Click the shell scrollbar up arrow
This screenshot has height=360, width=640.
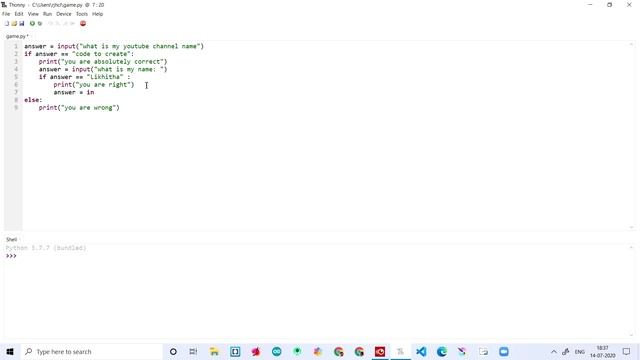tap(631, 247)
